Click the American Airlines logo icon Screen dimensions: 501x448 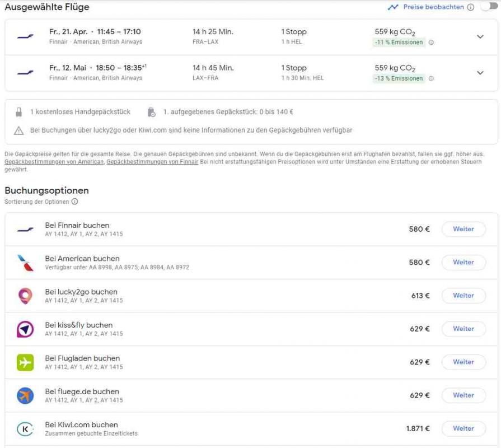25,263
